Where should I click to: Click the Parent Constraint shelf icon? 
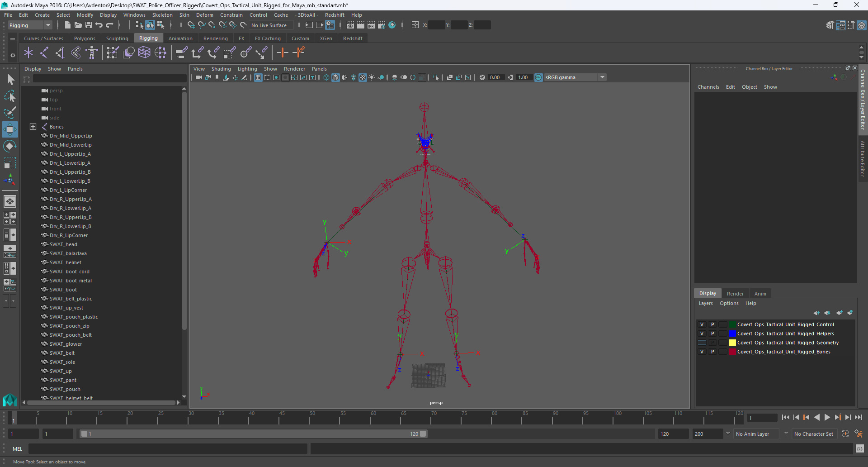(181, 53)
